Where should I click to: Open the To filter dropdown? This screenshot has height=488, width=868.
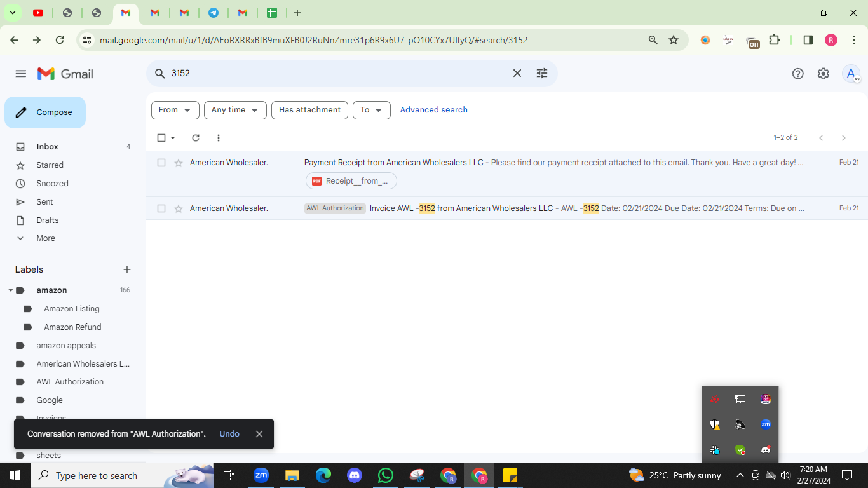(x=372, y=110)
